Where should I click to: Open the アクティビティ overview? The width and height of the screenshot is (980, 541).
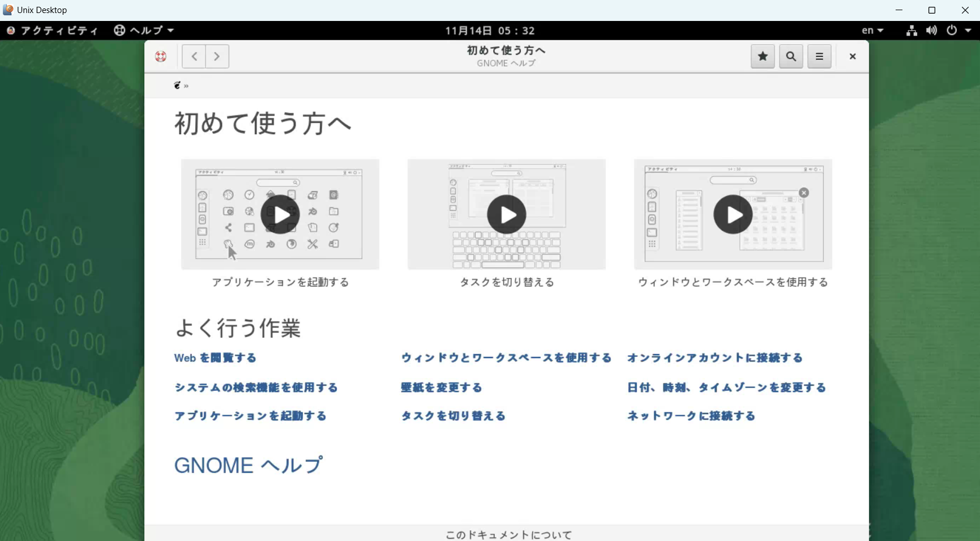click(52, 31)
